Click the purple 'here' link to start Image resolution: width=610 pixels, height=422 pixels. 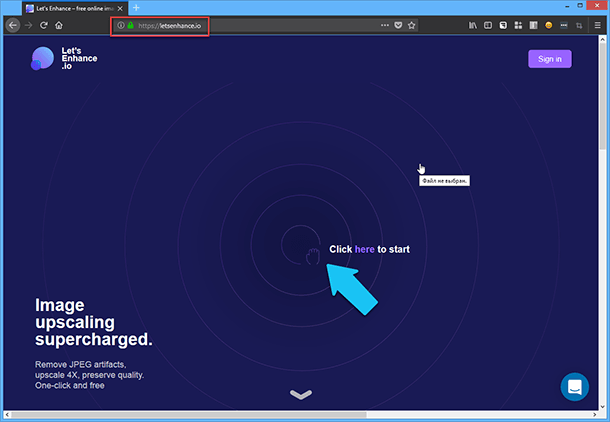365,249
